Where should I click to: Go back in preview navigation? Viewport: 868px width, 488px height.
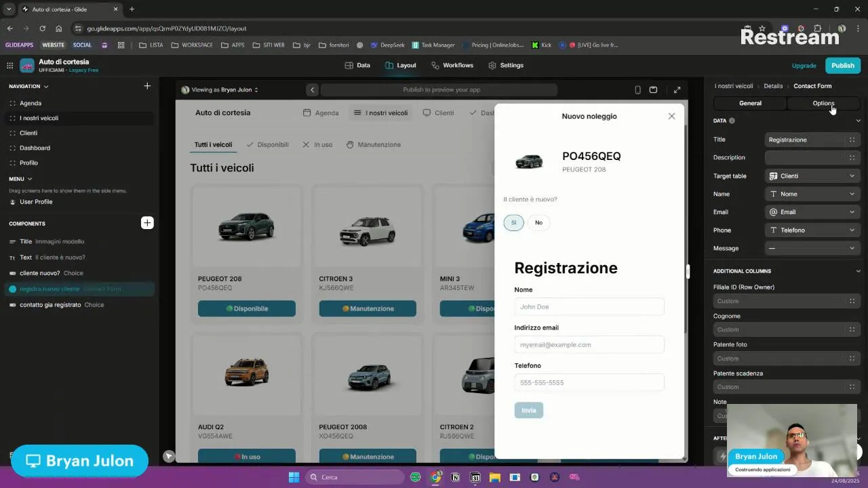[x=312, y=89]
